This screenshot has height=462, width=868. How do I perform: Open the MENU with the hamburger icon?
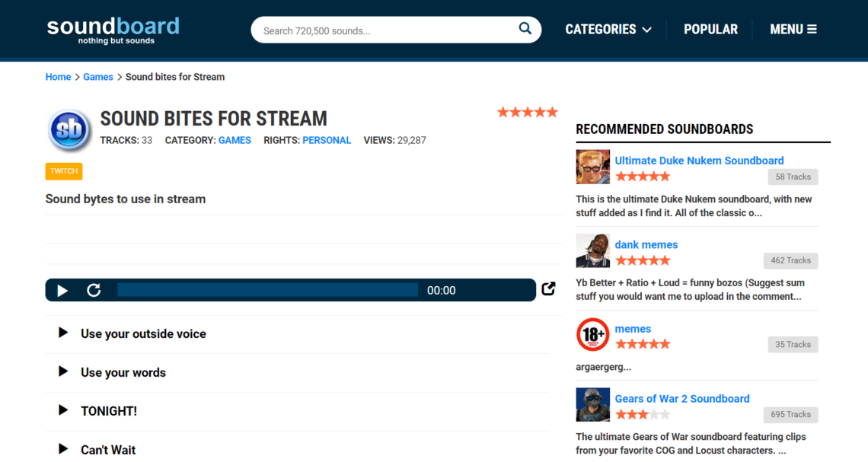point(793,29)
